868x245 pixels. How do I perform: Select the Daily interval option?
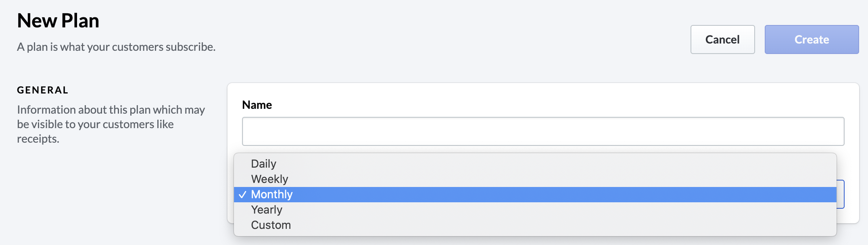click(264, 164)
